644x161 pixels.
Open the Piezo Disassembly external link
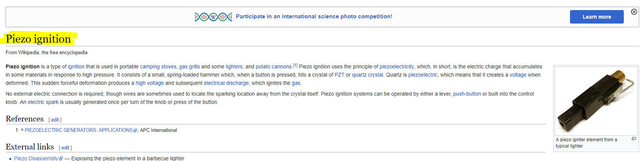(36, 159)
